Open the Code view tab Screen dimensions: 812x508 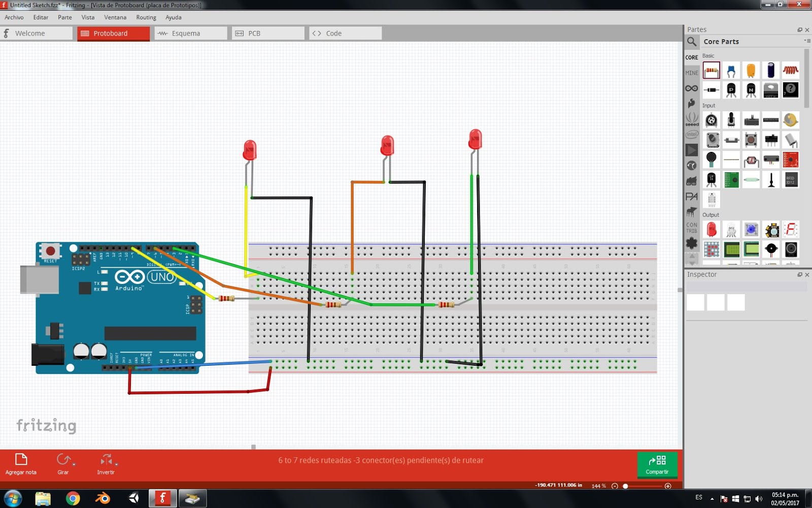pos(345,34)
